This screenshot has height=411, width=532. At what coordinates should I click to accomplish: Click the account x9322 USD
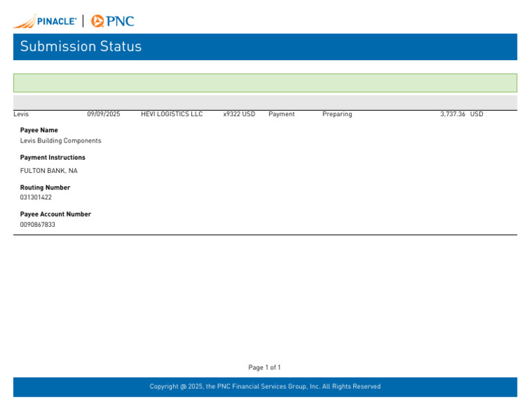click(239, 114)
